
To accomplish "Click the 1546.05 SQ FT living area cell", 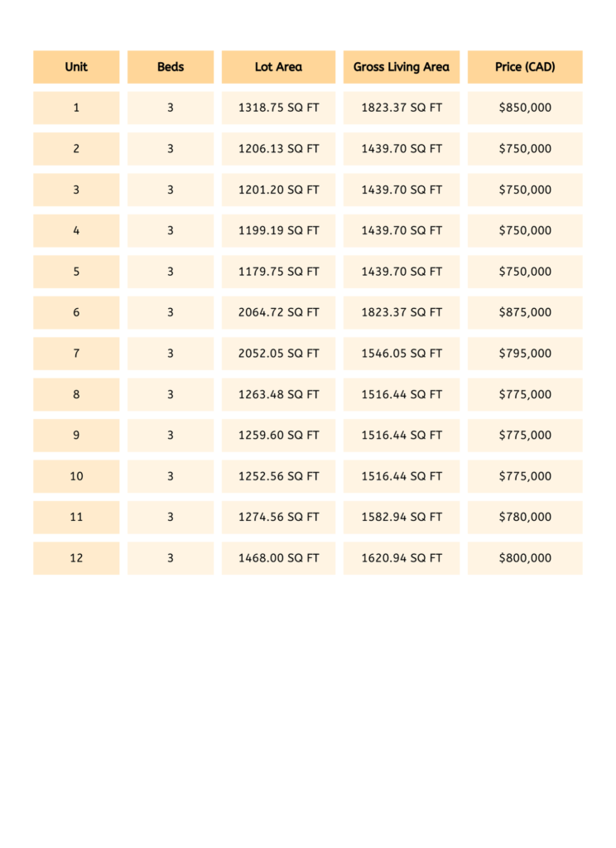I will (x=402, y=354).
